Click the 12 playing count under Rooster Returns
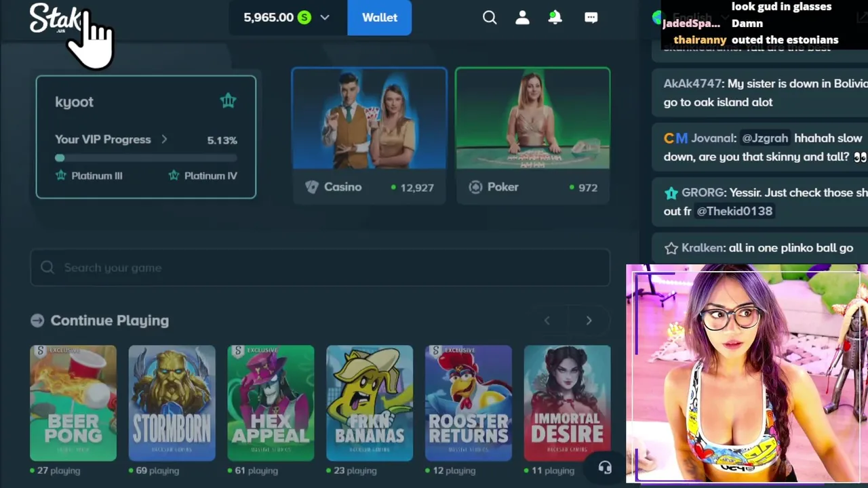The width and height of the screenshot is (868, 488). [454, 470]
